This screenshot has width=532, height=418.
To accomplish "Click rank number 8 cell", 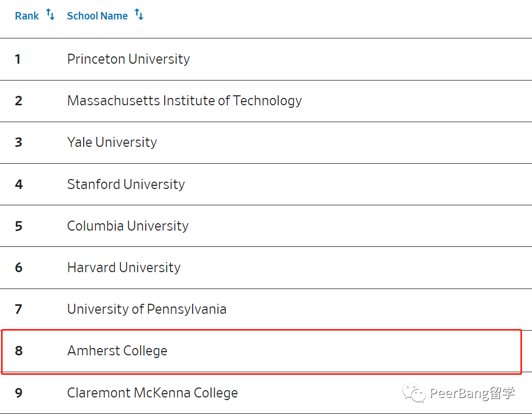I will coord(18,351).
